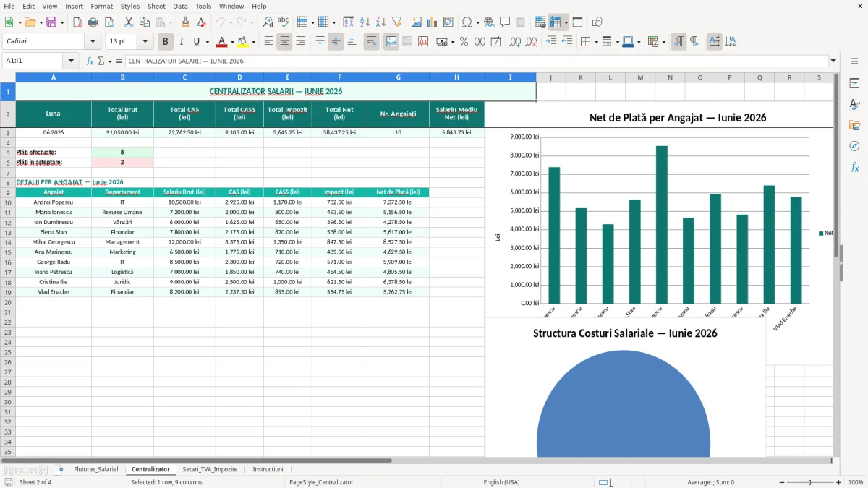Click the add new sheet button
This screenshot has height=488, width=868.
pyautogui.click(x=61, y=470)
